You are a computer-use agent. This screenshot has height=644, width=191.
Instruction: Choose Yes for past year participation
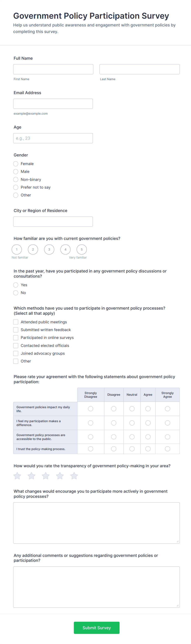(x=16, y=285)
